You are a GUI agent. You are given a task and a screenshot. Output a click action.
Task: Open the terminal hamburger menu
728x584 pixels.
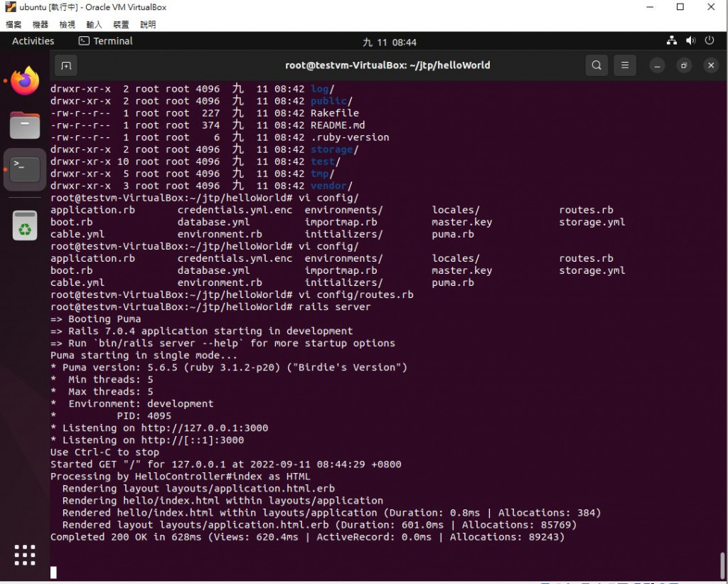[625, 65]
